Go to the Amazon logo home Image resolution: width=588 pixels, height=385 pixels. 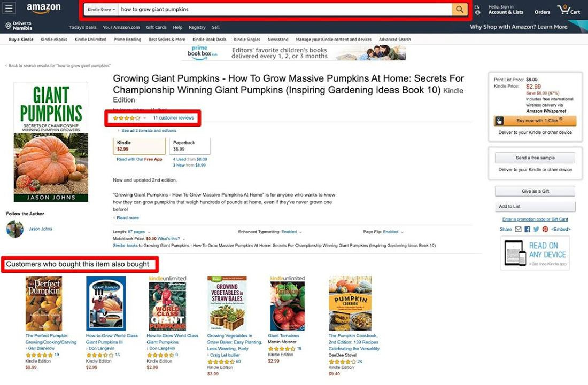43,9
